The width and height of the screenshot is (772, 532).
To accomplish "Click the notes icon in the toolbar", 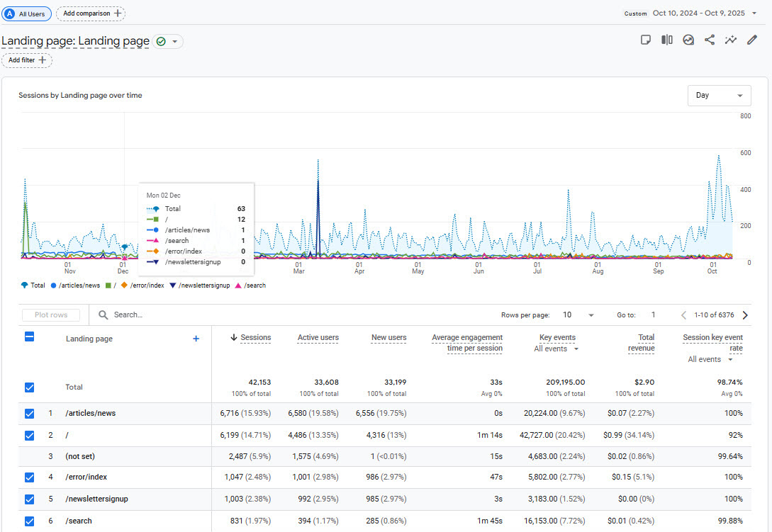I will point(646,40).
